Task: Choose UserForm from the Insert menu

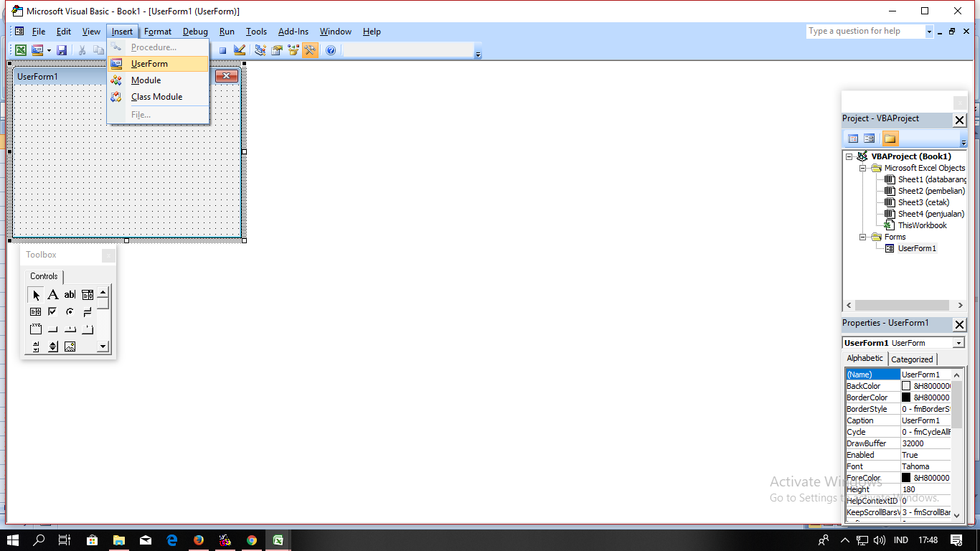Action: (x=158, y=64)
